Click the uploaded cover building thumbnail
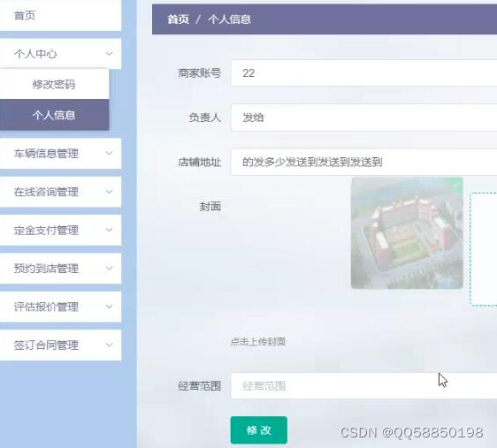This screenshot has width=497, height=448. (x=407, y=233)
